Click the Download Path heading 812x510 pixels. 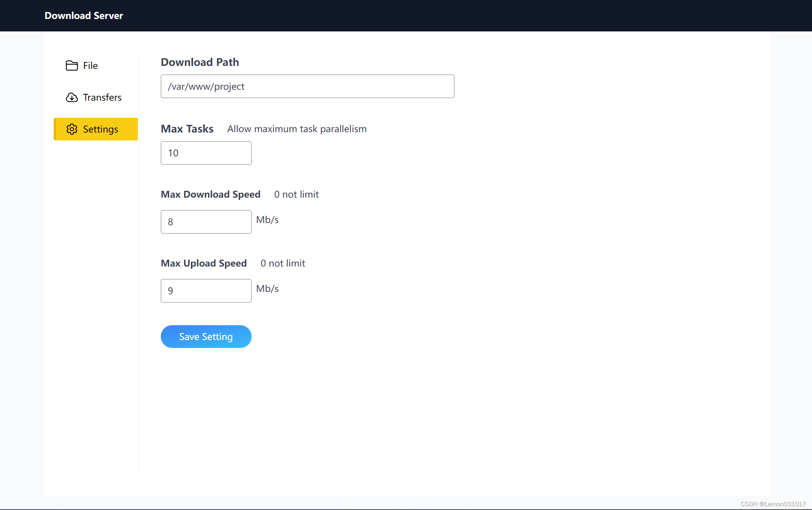tap(200, 62)
